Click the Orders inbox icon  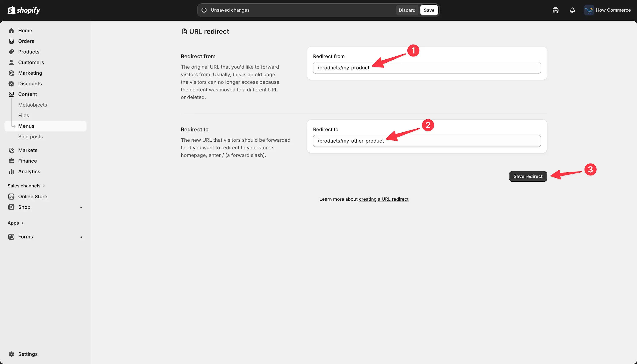click(x=11, y=41)
